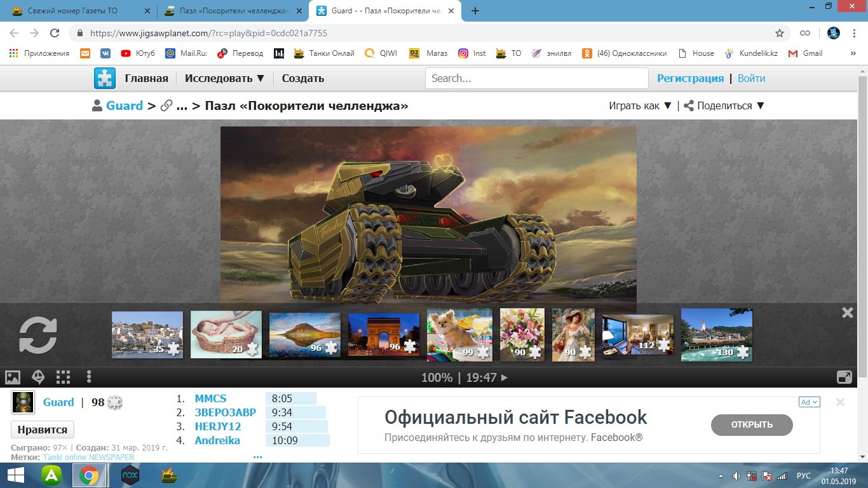The image size is (868, 488).
Task: Open the Gmail bookmark
Action: point(805,53)
